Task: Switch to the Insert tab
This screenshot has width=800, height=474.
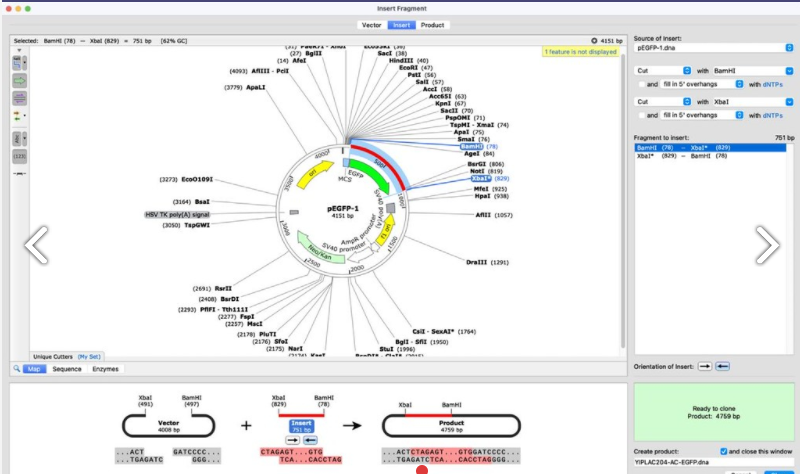Action: pyautogui.click(x=402, y=25)
